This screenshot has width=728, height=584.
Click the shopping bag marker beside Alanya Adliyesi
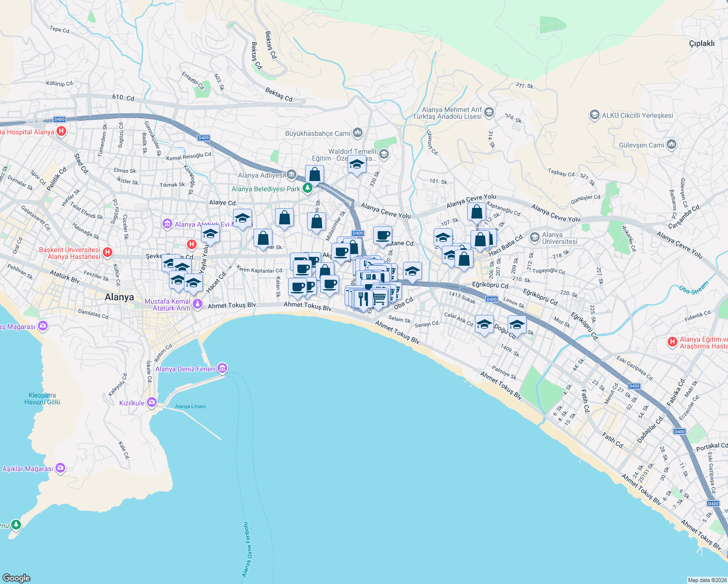(315, 174)
